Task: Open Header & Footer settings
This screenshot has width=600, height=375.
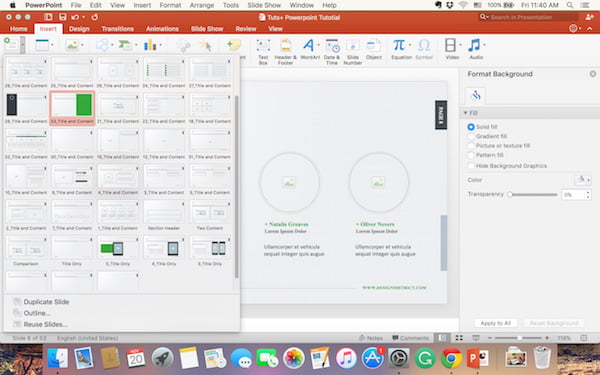Action: click(285, 51)
